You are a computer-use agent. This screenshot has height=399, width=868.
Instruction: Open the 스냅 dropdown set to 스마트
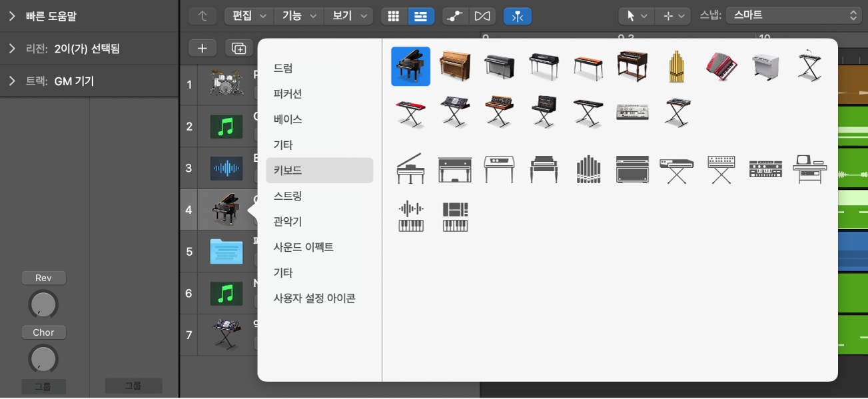click(793, 16)
